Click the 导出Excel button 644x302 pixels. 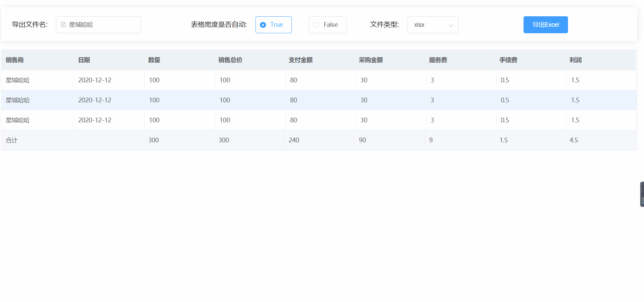[545, 25]
